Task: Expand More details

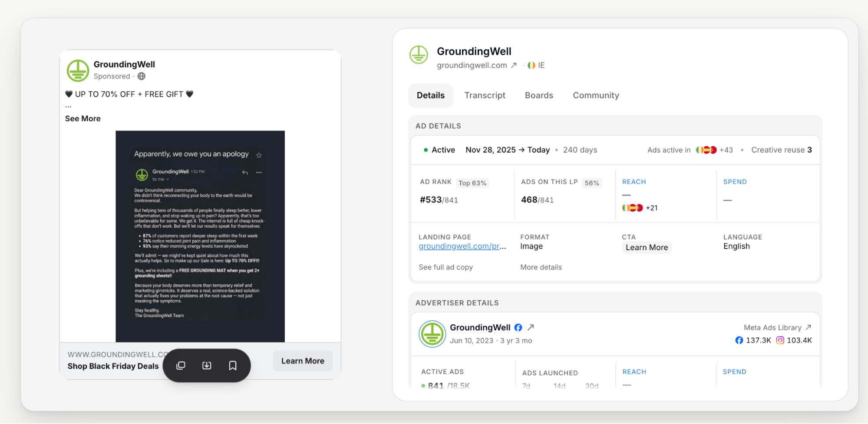Action: pos(541,267)
